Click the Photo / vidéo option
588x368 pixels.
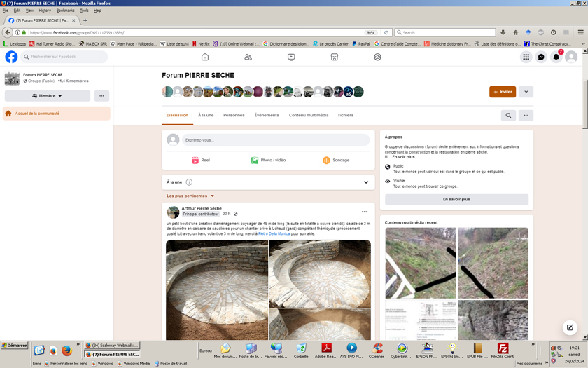click(x=269, y=160)
